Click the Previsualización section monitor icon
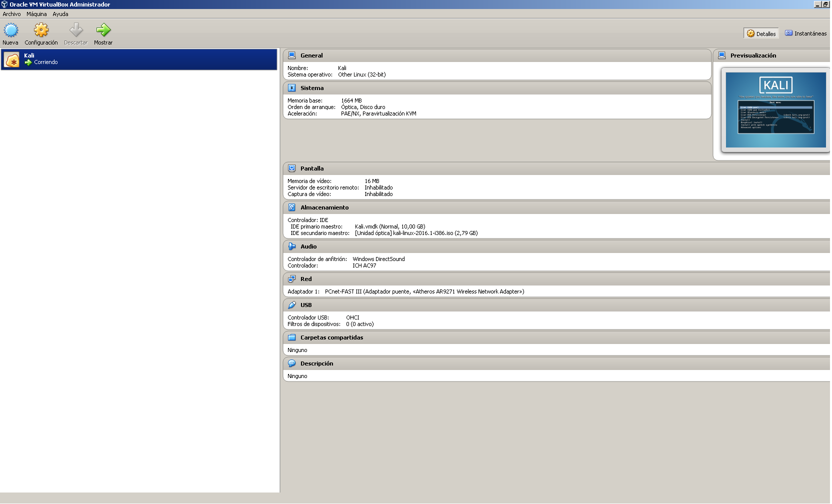 [722, 55]
